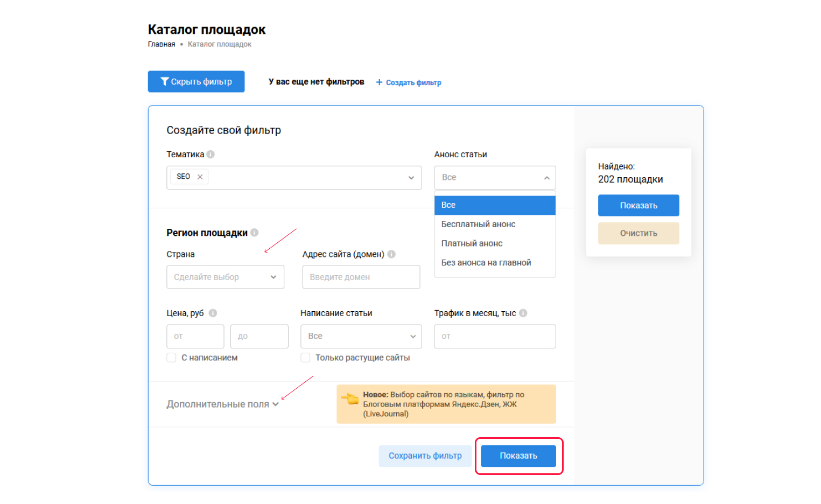The height and width of the screenshot is (504, 821).
Task: Navigate to Главная via breadcrumb
Action: tap(161, 44)
